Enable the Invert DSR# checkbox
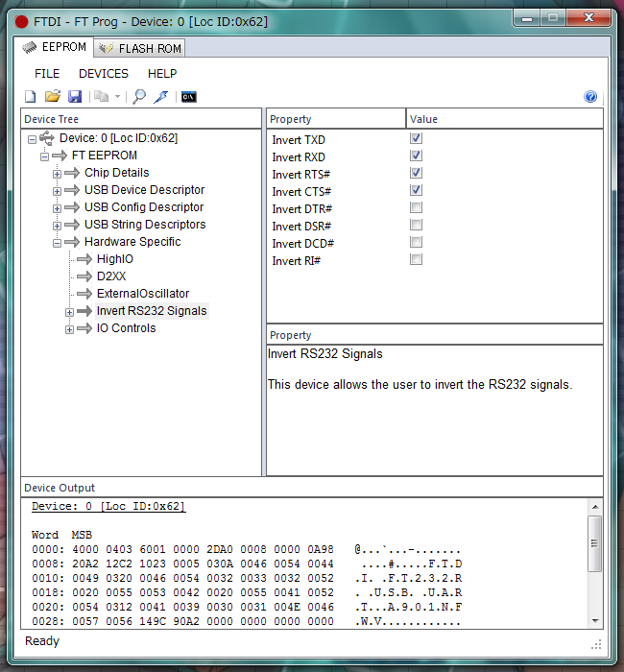This screenshot has height=672, width=624. (x=416, y=225)
